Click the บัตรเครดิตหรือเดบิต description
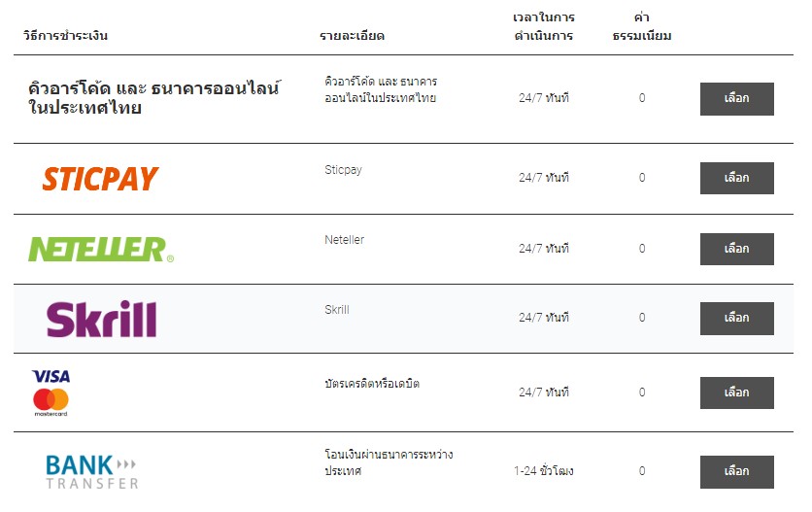 [x=372, y=385]
